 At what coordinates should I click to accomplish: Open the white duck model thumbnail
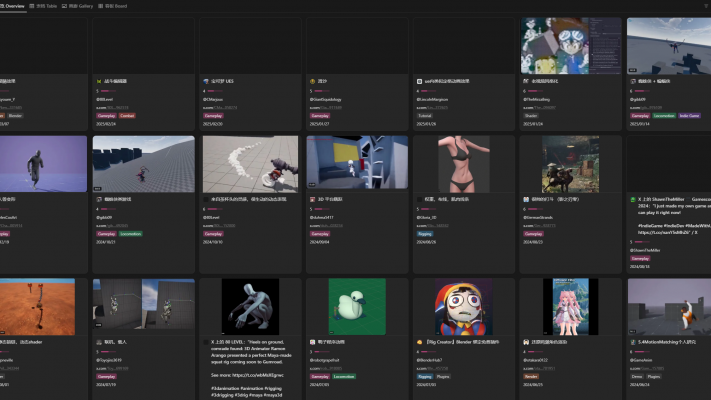(357, 305)
